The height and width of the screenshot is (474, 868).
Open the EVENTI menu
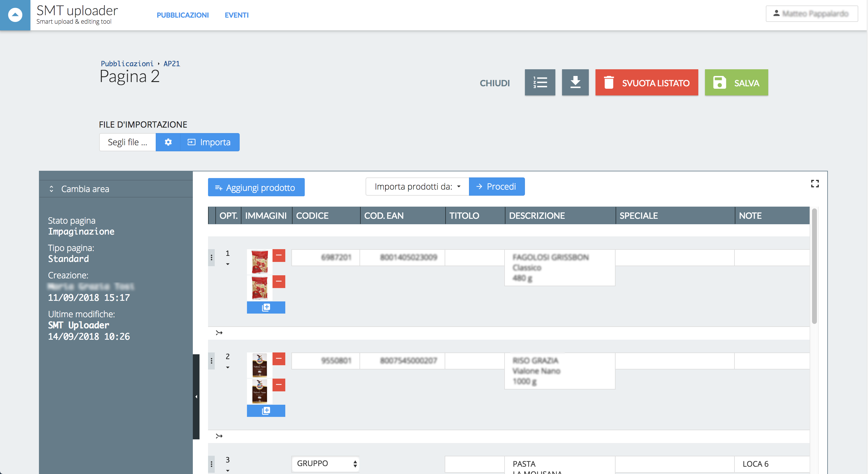tap(237, 15)
